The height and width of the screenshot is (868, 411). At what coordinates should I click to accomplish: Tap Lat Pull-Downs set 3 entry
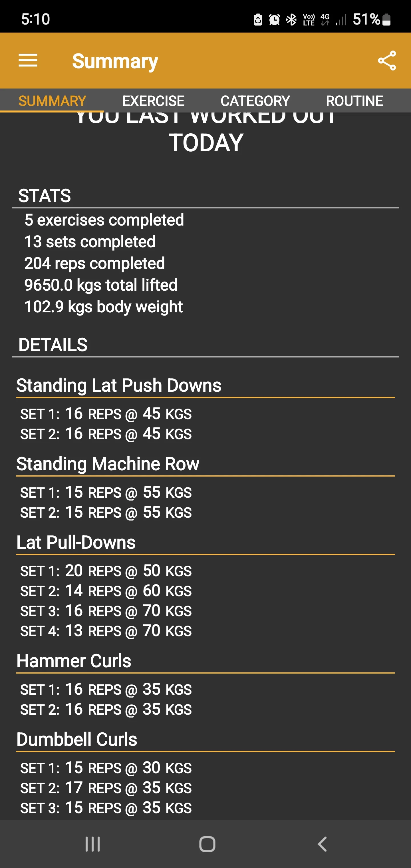pyautogui.click(x=106, y=611)
